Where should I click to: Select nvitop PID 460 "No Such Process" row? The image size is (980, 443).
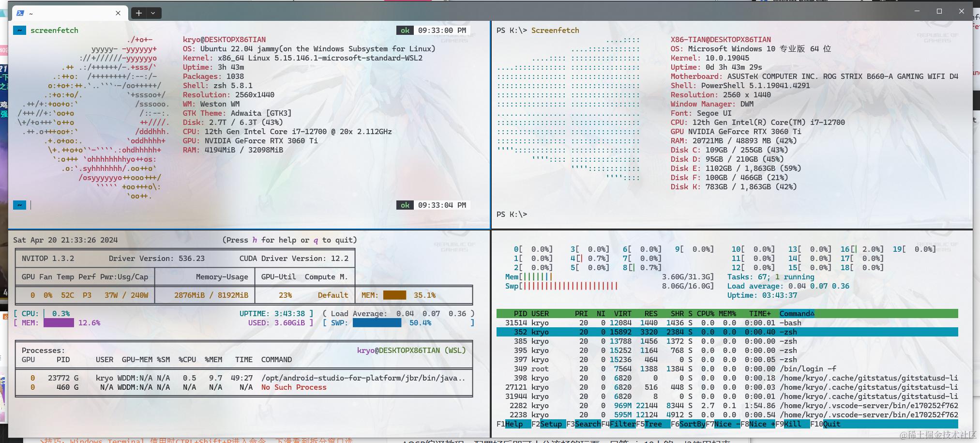tap(243, 387)
